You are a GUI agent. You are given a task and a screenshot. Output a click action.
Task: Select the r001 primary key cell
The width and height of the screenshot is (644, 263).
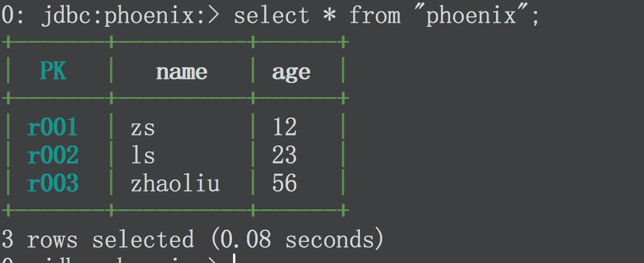[53, 127]
